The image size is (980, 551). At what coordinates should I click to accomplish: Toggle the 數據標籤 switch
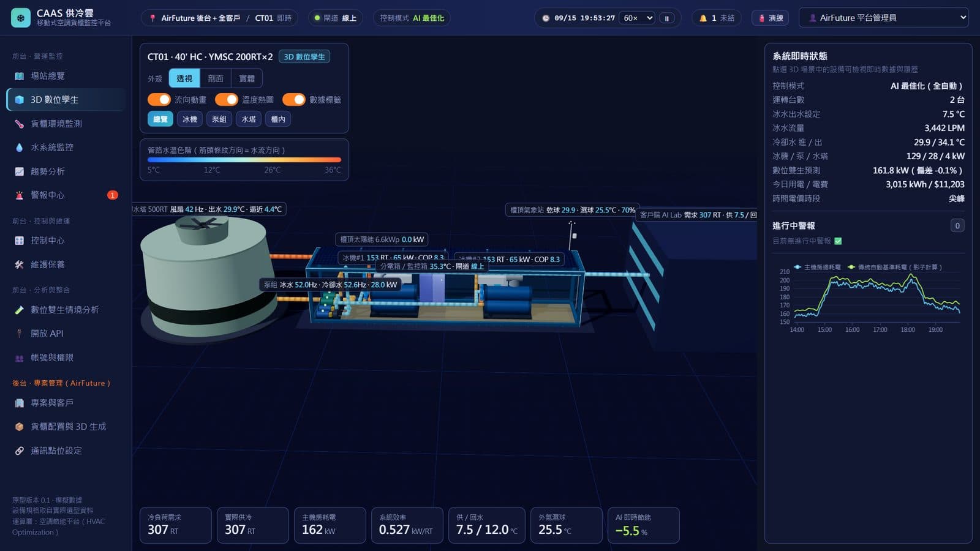tap(294, 99)
